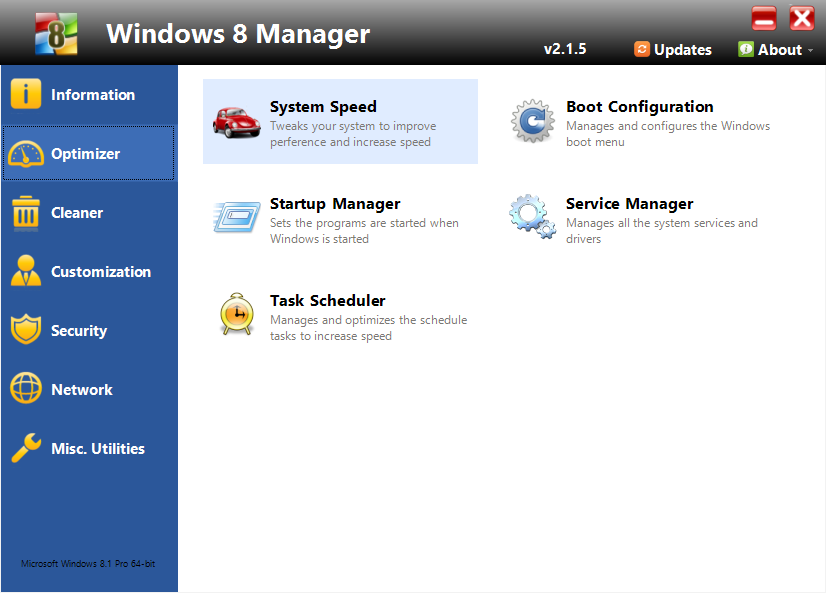Click the Cleaner trash can icon
The height and width of the screenshot is (593, 826).
(26, 213)
